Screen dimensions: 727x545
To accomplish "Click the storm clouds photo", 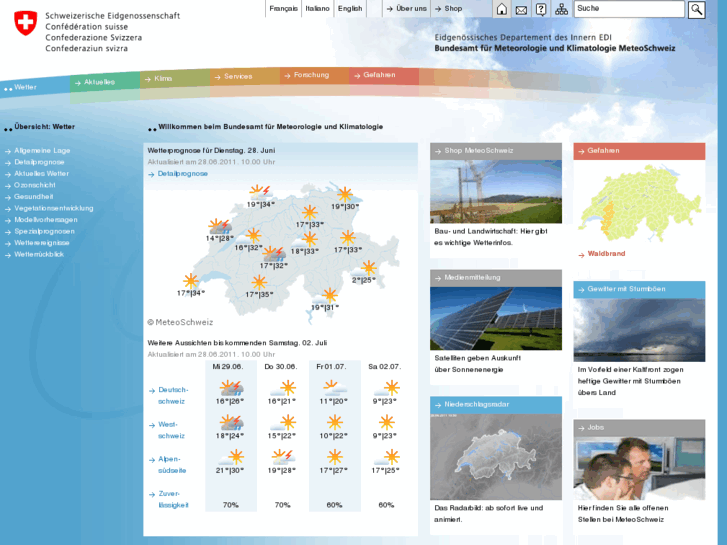I will click(639, 330).
